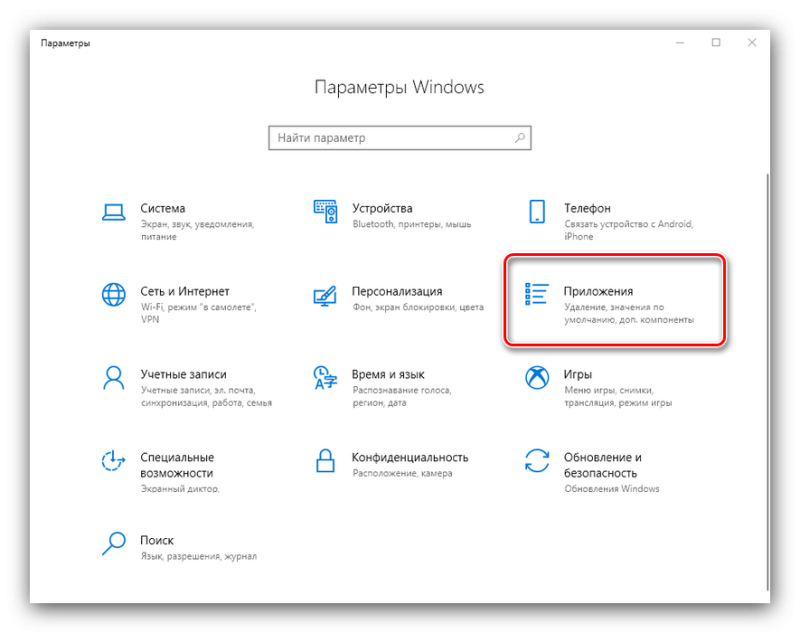800x633 pixels.
Task: Open the Network and Internet globe icon
Action: coord(113,295)
